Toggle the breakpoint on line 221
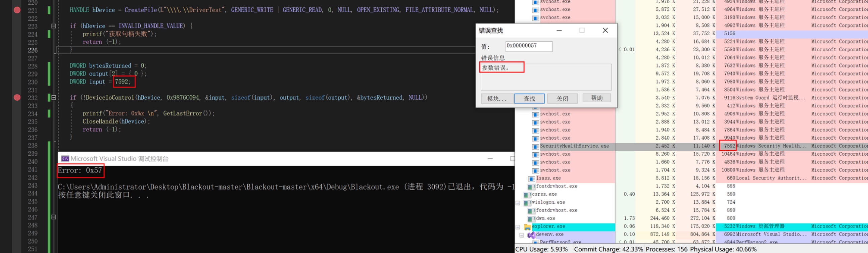 (17, 10)
